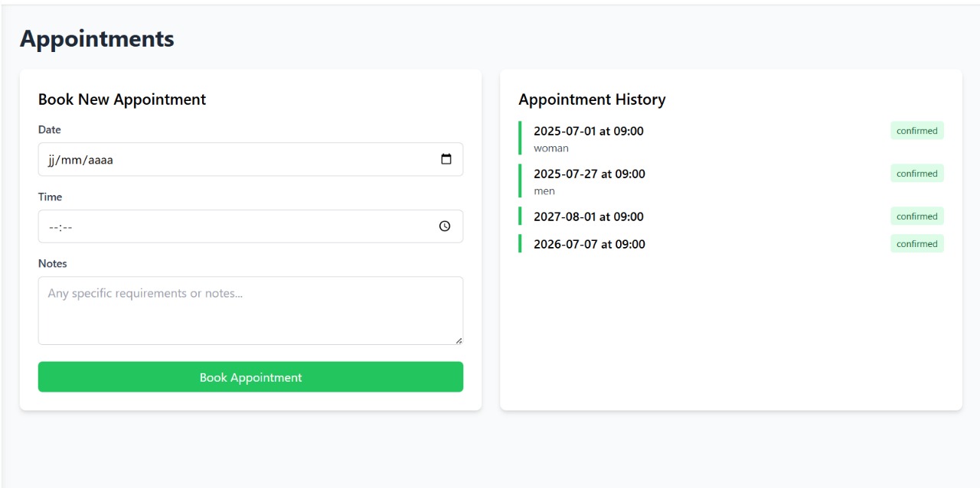
Task: Click the Book Appointment button
Action: tap(250, 377)
